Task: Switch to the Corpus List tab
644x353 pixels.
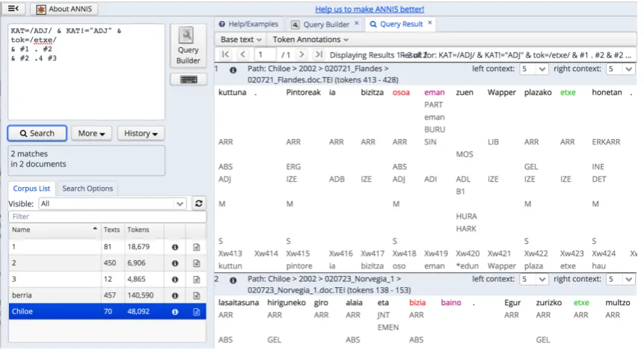Action: tap(31, 188)
